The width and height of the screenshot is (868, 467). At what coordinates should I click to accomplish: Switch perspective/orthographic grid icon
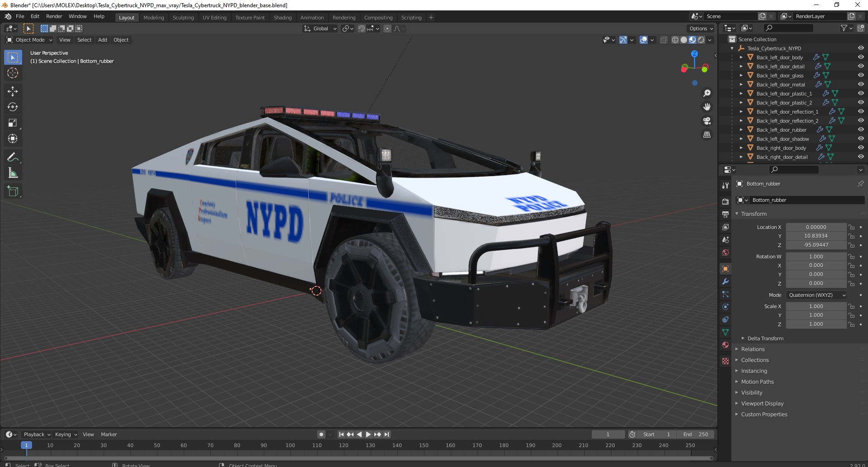(706, 135)
